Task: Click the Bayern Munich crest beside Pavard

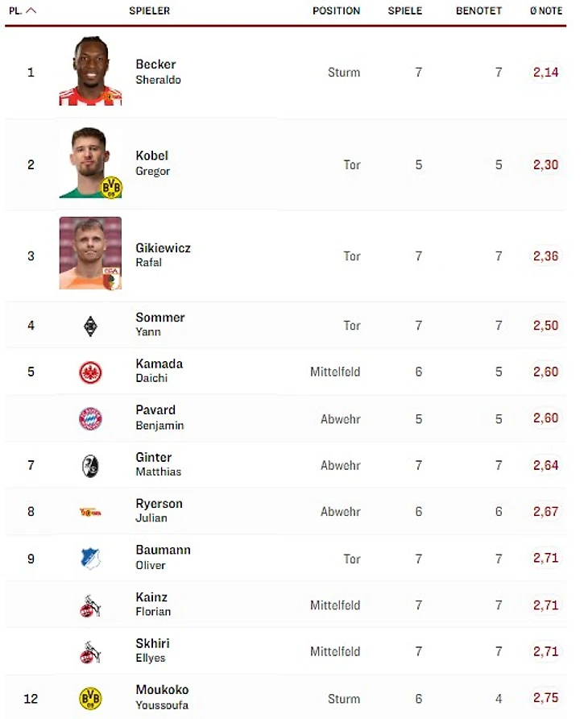Action: pos(90,418)
